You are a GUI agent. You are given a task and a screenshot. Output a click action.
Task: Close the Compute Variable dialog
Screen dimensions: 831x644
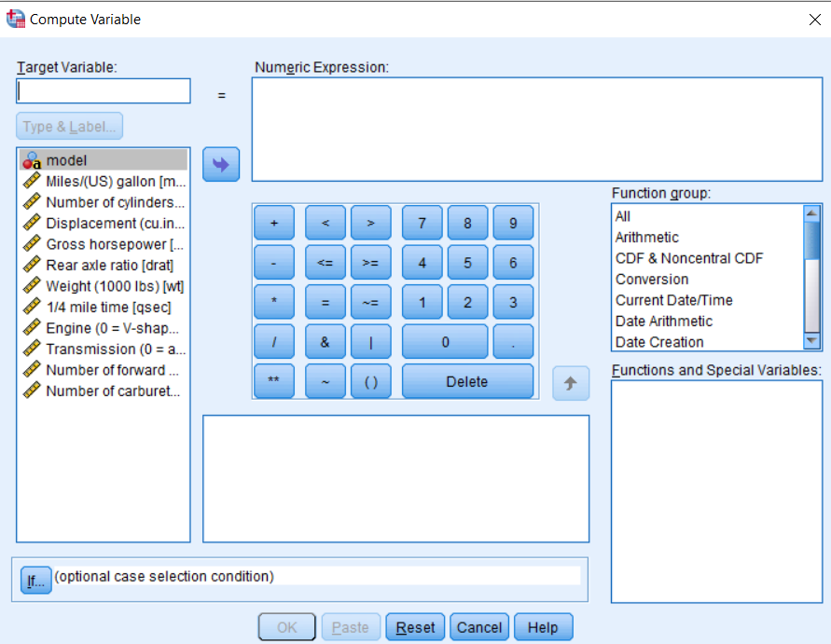[814, 20]
